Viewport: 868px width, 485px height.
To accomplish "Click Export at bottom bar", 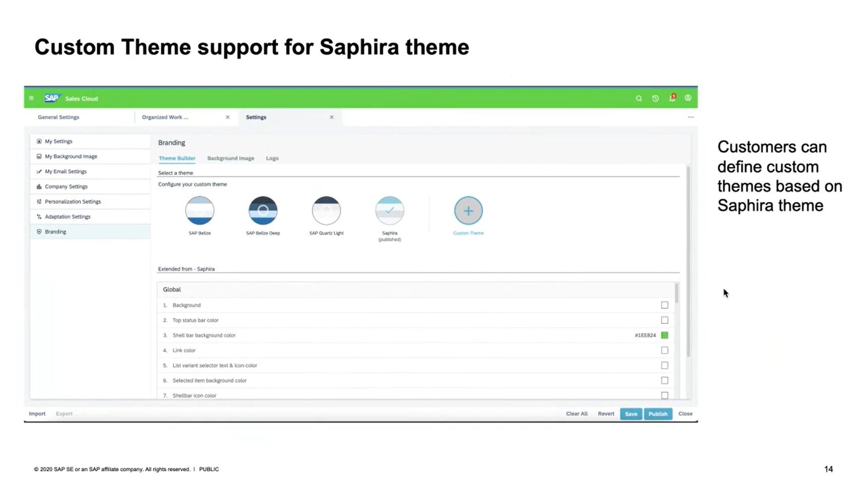I will [64, 414].
